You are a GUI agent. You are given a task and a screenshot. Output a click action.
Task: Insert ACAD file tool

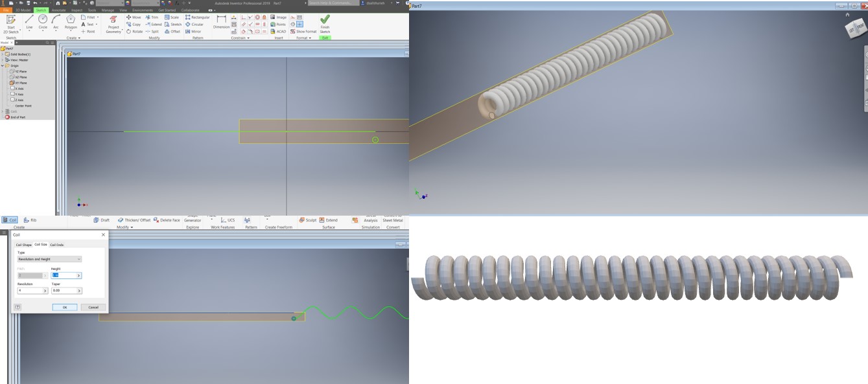coord(279,31)
